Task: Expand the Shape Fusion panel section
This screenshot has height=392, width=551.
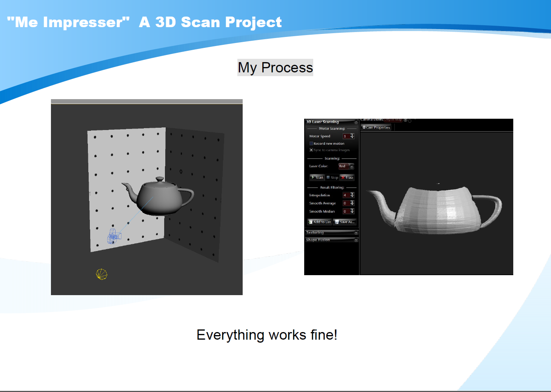Action: pyautogui.click(x=356, y=240)
